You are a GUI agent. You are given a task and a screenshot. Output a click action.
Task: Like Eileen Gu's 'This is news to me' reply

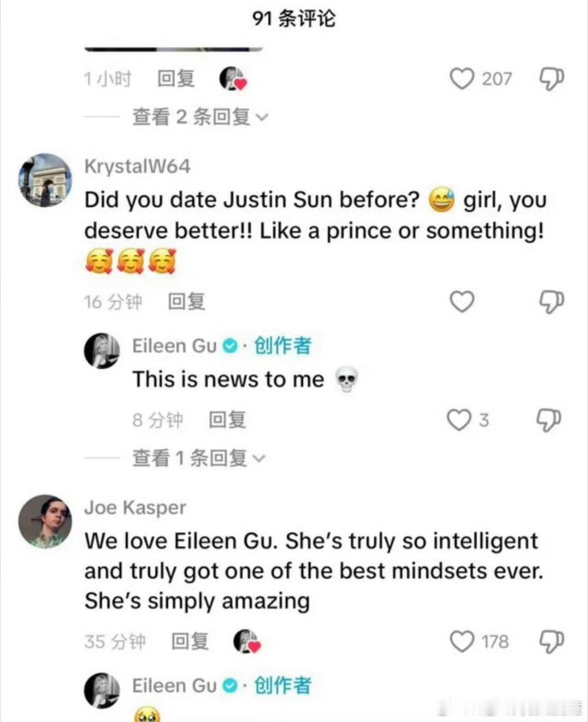[458, 420]
